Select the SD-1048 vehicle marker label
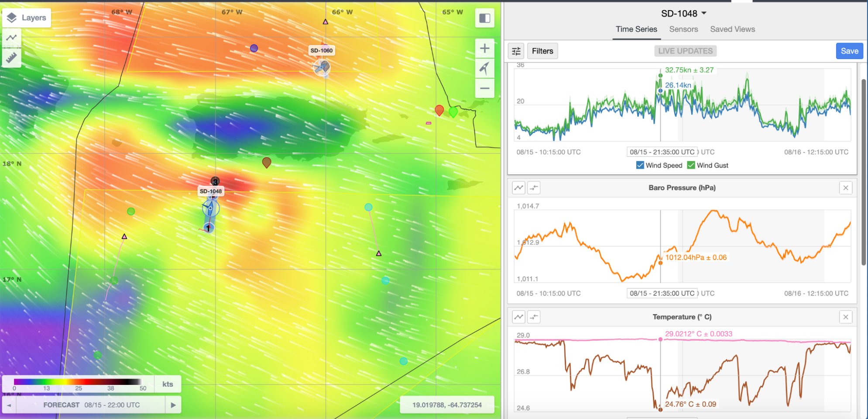 click(211, 191)
